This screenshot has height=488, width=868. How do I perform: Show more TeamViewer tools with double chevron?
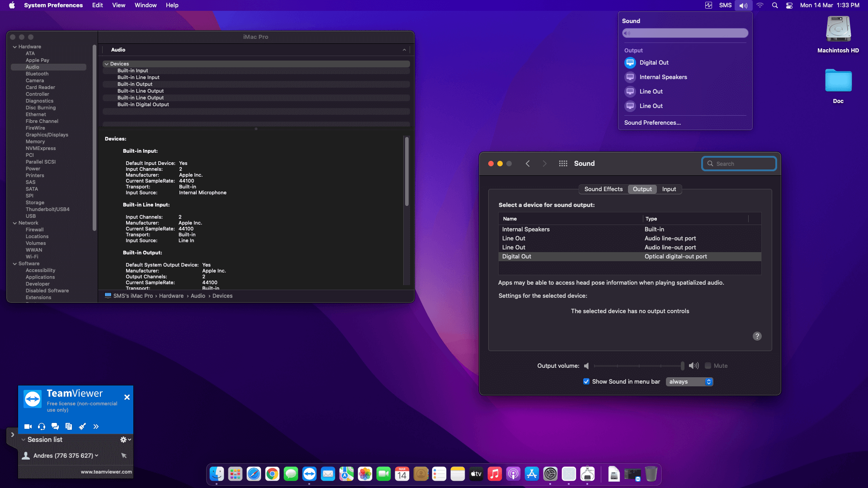(96, 426)
